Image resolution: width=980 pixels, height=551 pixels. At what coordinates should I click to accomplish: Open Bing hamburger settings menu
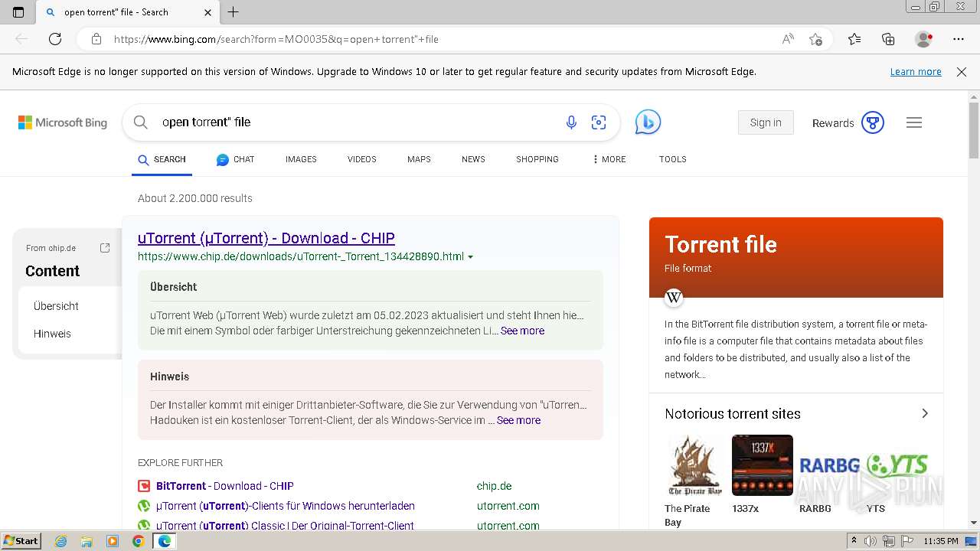(x=914, y=122)
